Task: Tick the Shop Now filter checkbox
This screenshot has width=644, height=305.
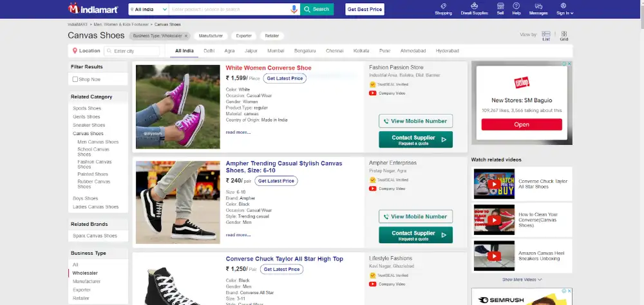Action: click(x=75, y=79)
